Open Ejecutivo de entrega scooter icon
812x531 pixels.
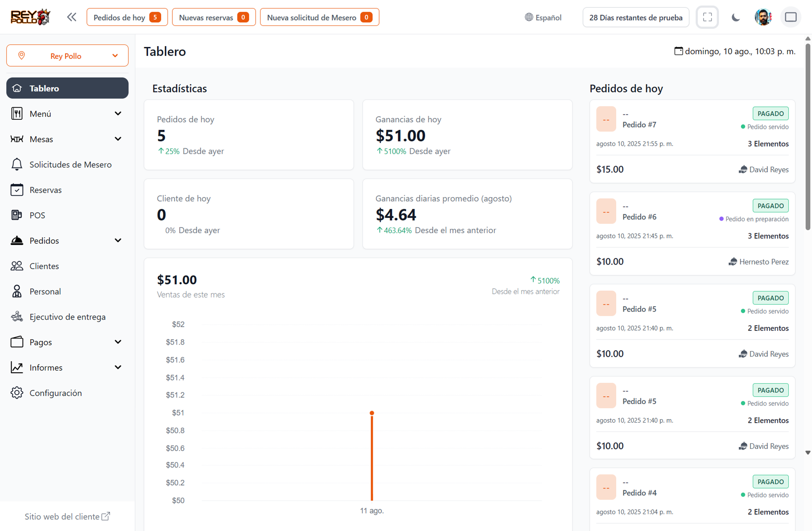click(x=17, y=317)
